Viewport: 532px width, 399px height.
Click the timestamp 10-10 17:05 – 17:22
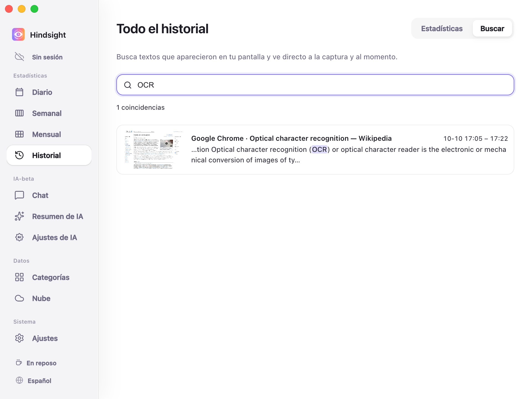pyautogui.click(x=475, y=139)
